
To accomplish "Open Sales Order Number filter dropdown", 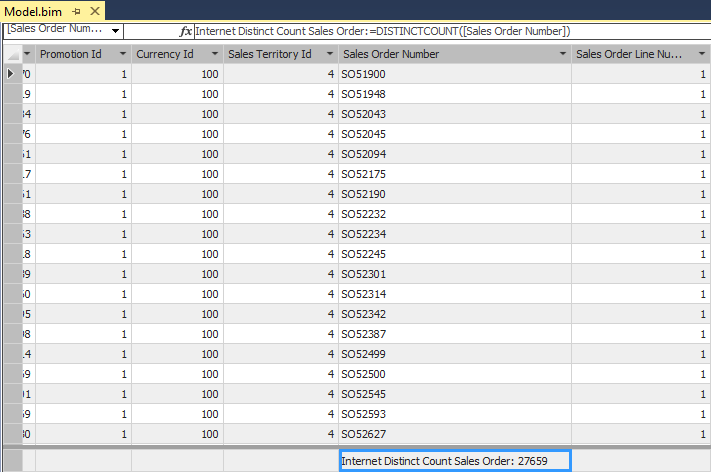I will [563, 54].
